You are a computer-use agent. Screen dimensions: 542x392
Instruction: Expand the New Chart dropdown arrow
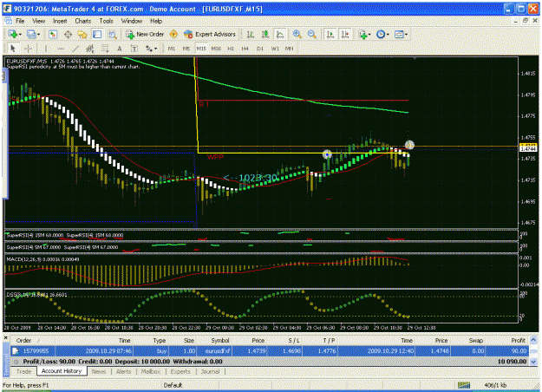(x=20, y=34)
